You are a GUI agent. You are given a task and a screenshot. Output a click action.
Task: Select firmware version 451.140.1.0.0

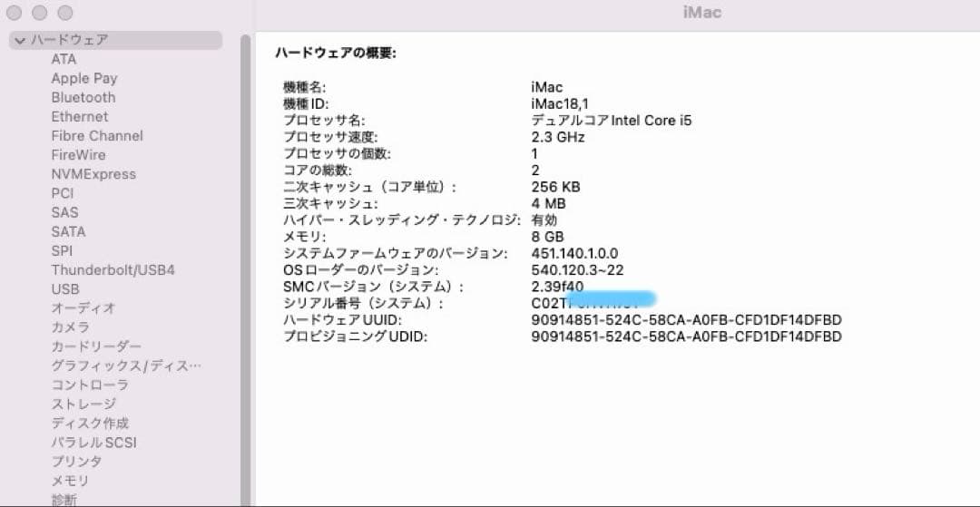[x=574, y=254]
